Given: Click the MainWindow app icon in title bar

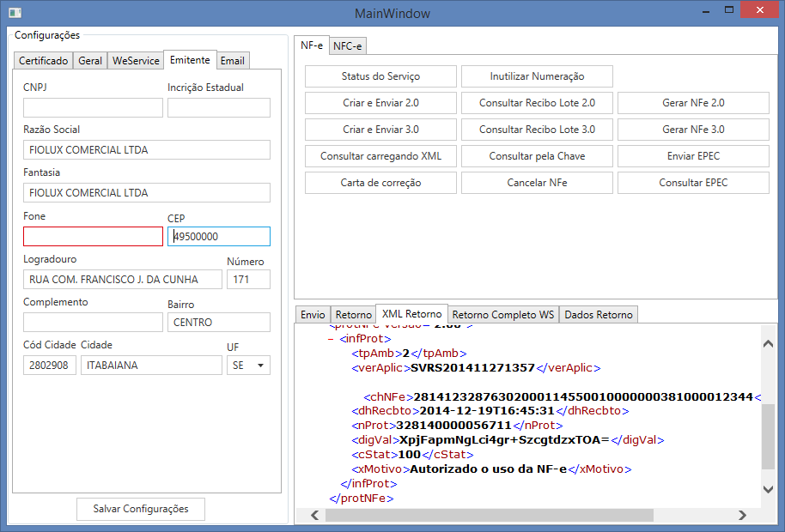Looking at the screenshot, I should pos(15,13).
